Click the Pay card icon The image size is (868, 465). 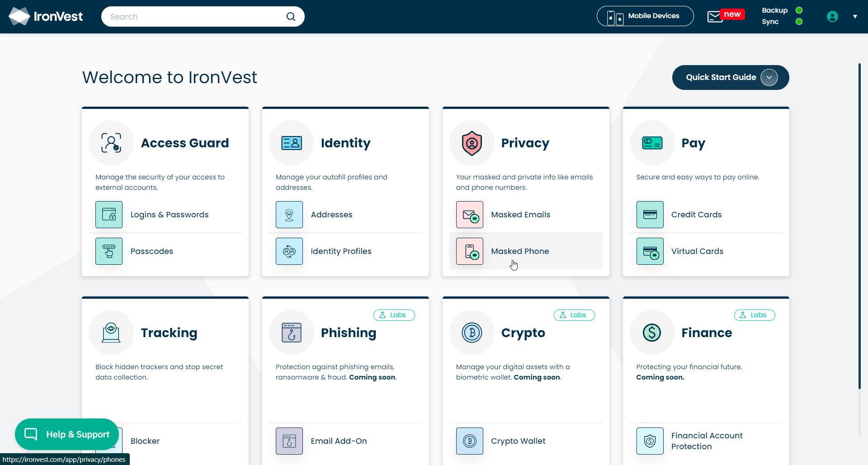(652, 143)
